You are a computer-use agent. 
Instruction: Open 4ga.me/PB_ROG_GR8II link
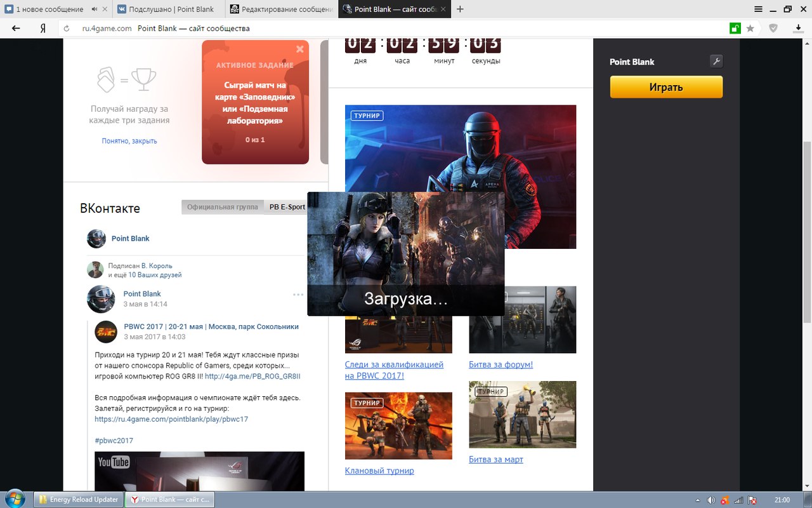pos(252,377)
